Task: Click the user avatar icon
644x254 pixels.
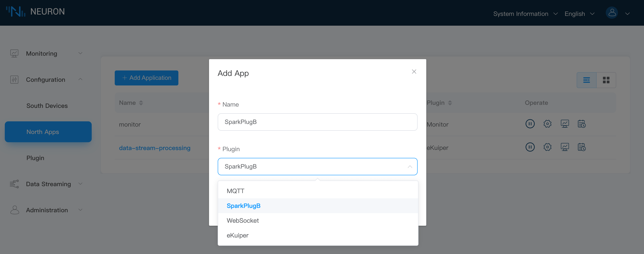Action: (611, 13)
